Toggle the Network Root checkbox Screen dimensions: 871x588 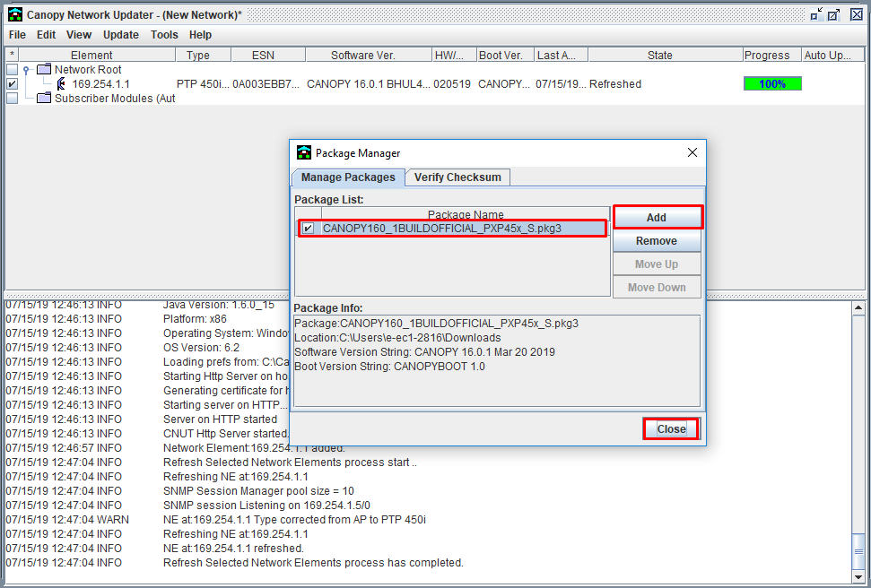click(12, 69)
